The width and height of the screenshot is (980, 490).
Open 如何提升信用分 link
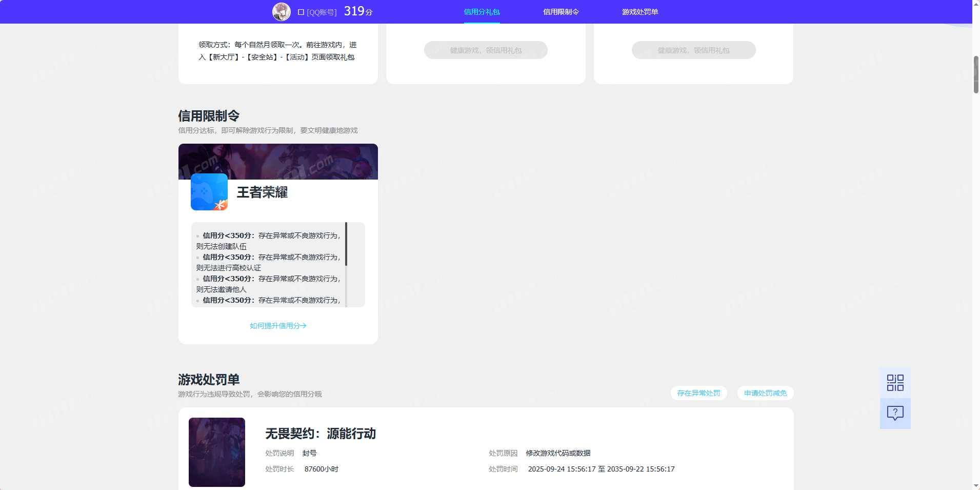point(278,326)
